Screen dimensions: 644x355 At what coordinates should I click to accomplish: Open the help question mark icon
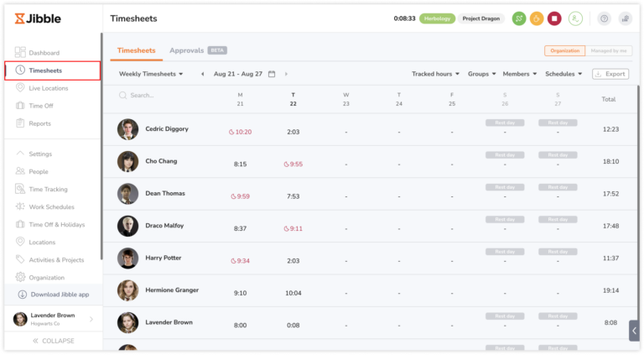click(x=604, y=18)
